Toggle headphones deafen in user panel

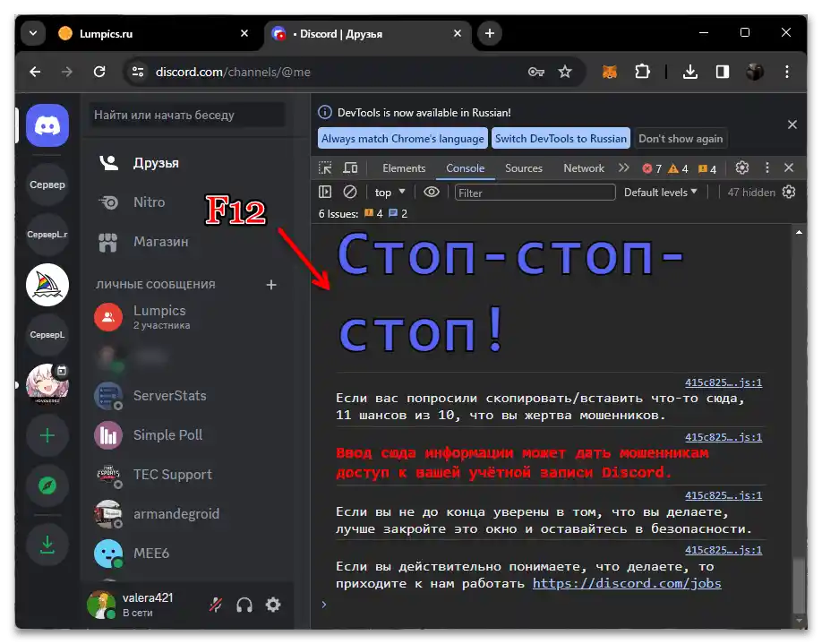(244, 605)
